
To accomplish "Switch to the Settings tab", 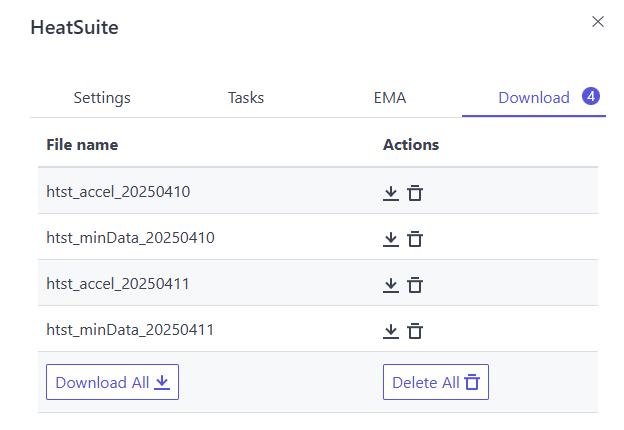I will (x=102, y=98).
